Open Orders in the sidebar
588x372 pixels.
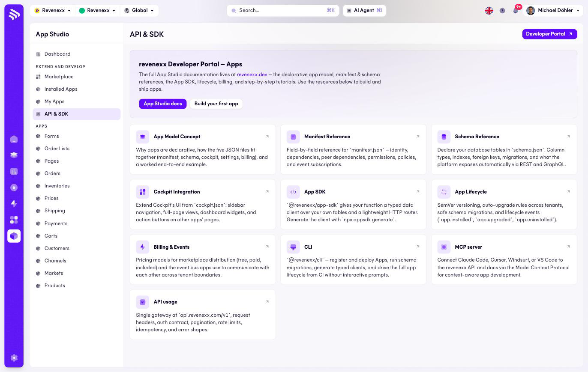tap(76, 173)
